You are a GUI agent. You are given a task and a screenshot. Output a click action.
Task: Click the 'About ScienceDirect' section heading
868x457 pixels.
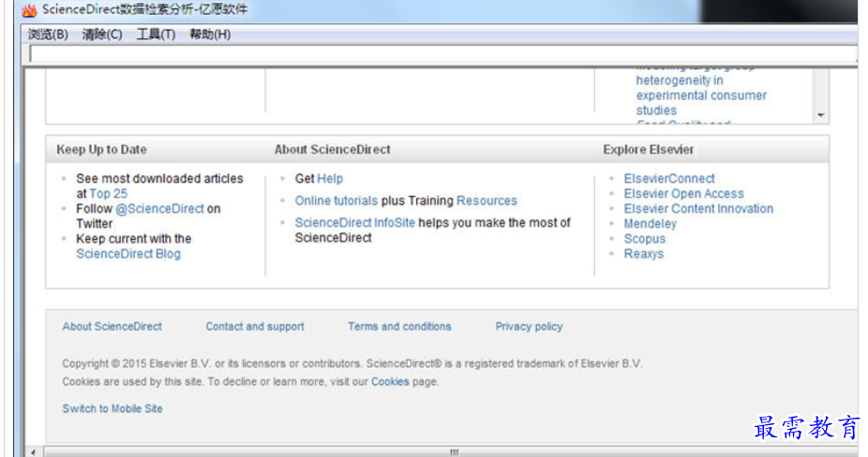332,150
